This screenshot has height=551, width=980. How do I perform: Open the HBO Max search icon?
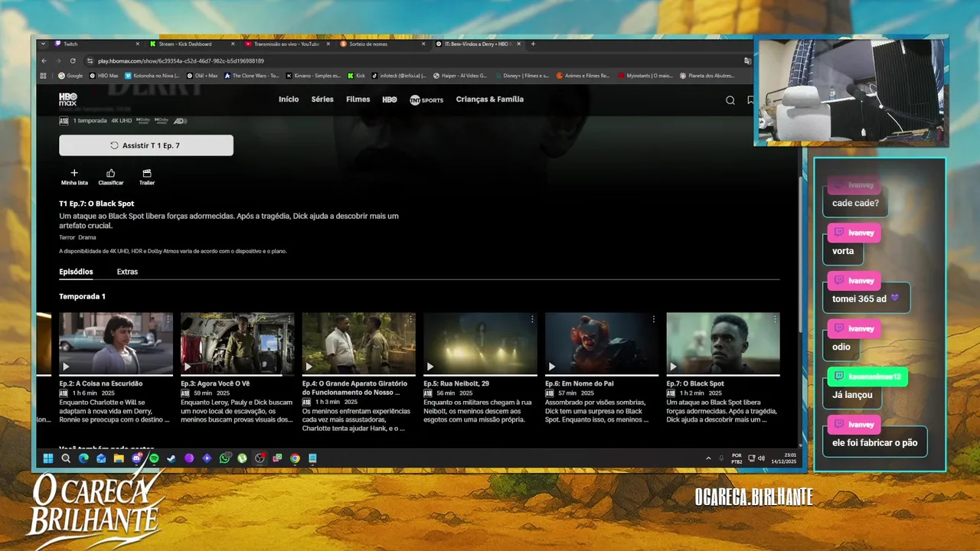click(x=730, y=100)
